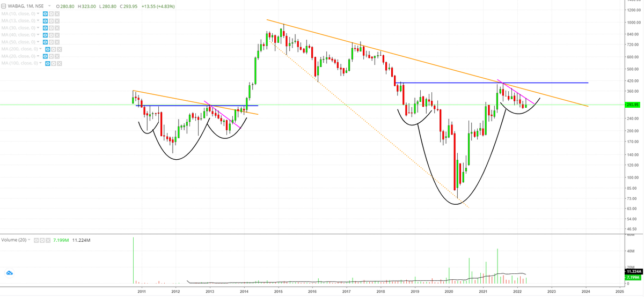
Task: Expand dropdown arrow of MA (100, close, 0)
Action: pos(40,63)
